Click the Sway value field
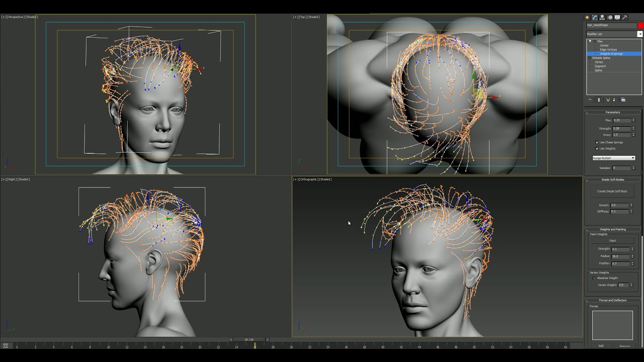This screenshot has width=644, height=362. 622,135
